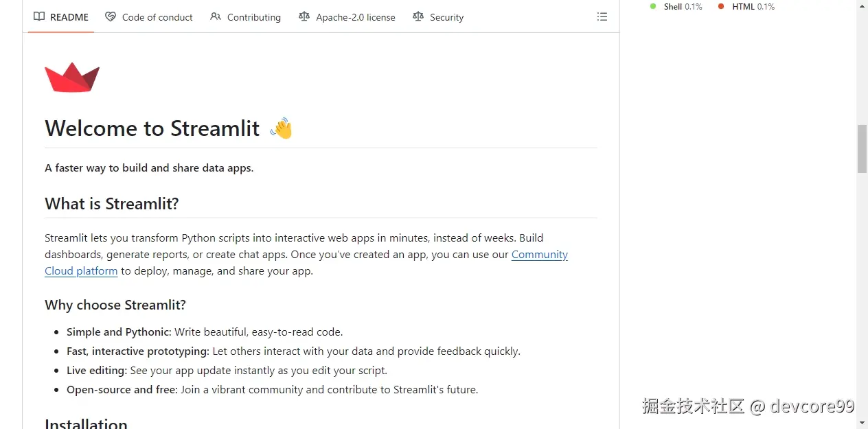Click the Live editing bullet
This screenshot has width=868, height=429.
pos(227,371)
